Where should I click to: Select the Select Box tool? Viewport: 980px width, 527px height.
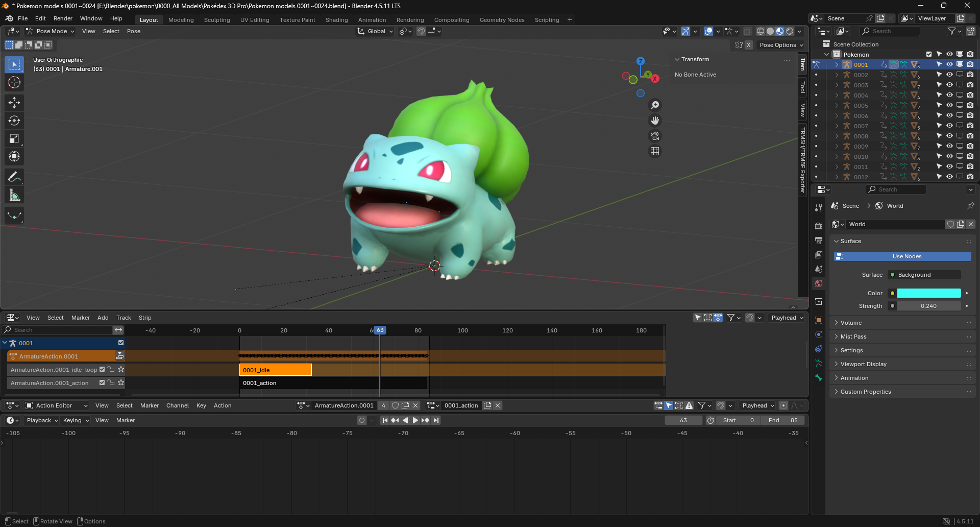click(x=14, y=64)
